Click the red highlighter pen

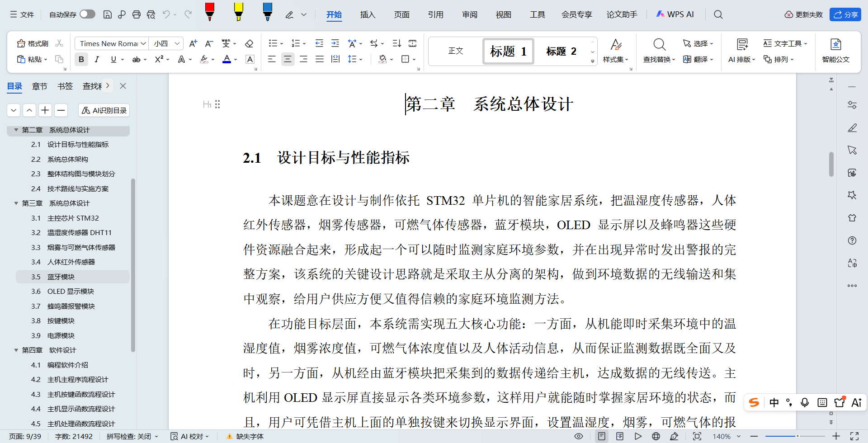click(x=209, y=12)
